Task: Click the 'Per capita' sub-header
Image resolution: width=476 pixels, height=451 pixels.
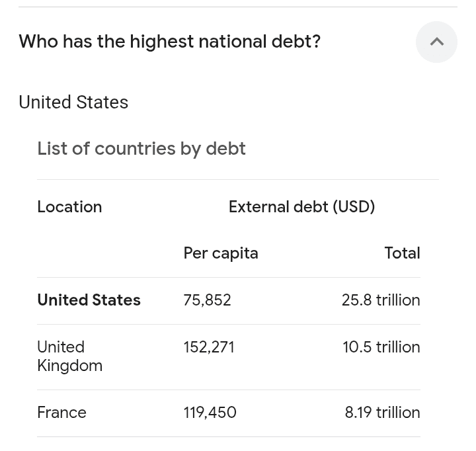Action: (221, 253)
